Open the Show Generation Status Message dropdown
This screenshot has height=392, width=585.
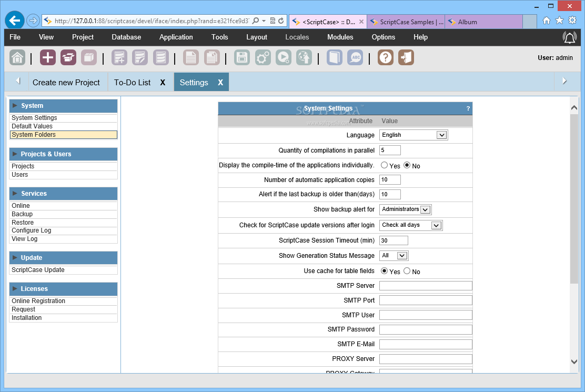(x=394, y=256)
